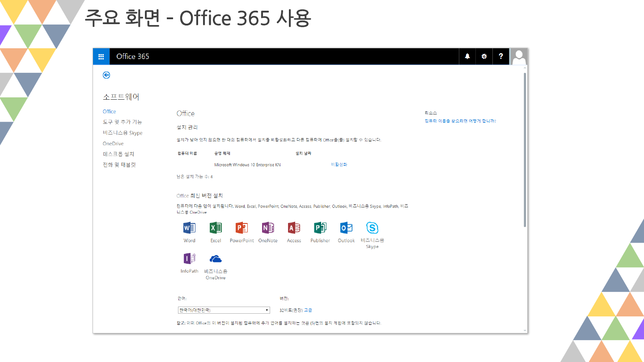
Task: Click the Publisher app icon
Action: point(320,228)
